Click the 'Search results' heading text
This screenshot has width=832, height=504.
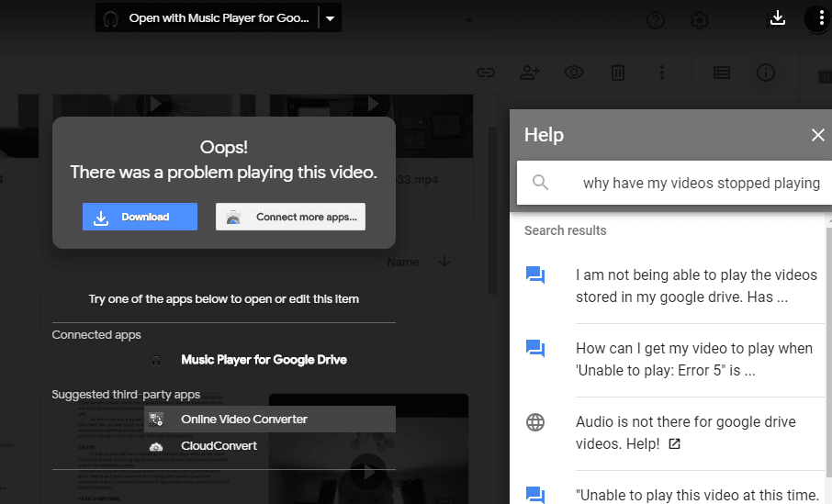click(x=565, y=230)
